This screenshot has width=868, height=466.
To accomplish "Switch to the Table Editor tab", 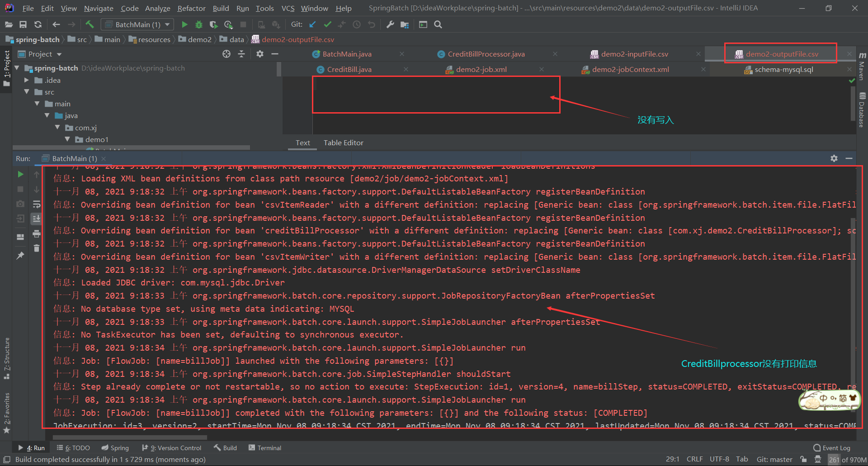I will 343,143.
